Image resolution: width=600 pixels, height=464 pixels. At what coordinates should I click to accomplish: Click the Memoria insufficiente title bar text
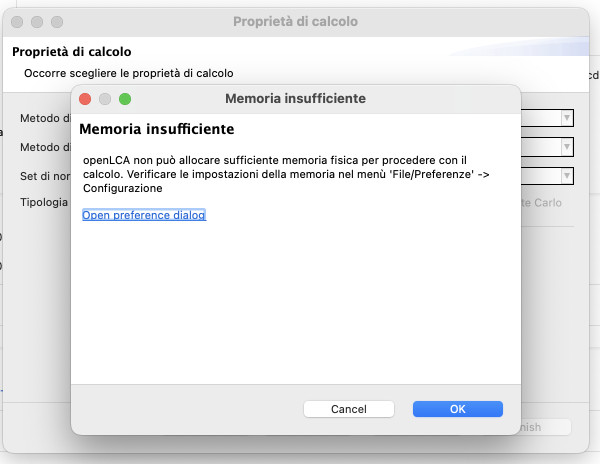coord(295,99)
